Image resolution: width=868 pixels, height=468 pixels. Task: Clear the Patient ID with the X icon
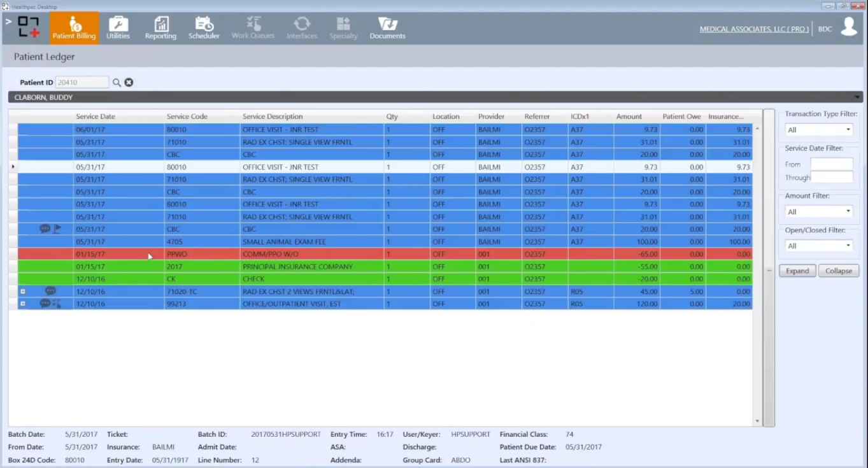click(128, 82)
